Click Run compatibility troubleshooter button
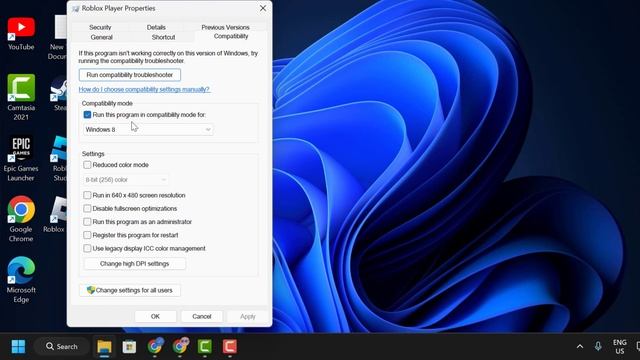This screenshot has width=640, height=360. (130, 75)
